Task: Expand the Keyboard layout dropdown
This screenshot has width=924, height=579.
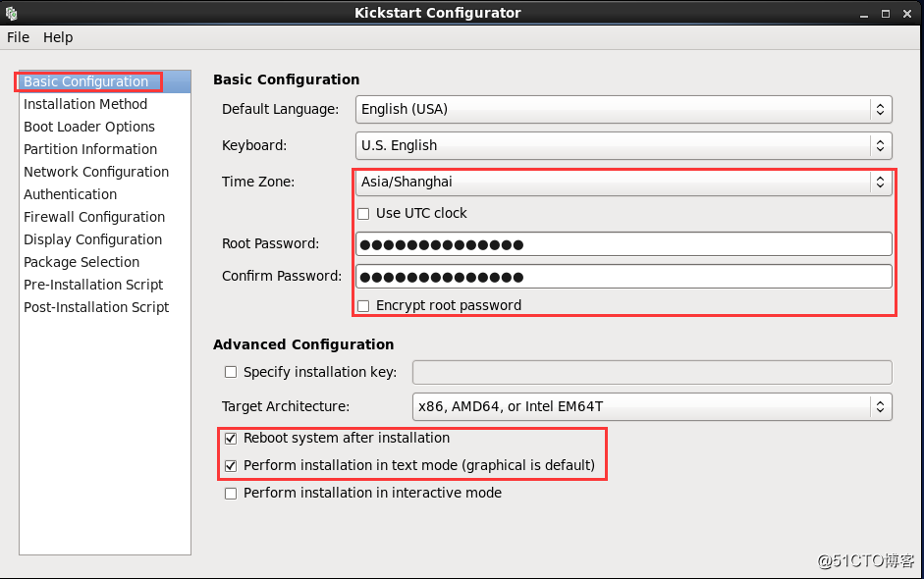Action: tap(624, 145)
